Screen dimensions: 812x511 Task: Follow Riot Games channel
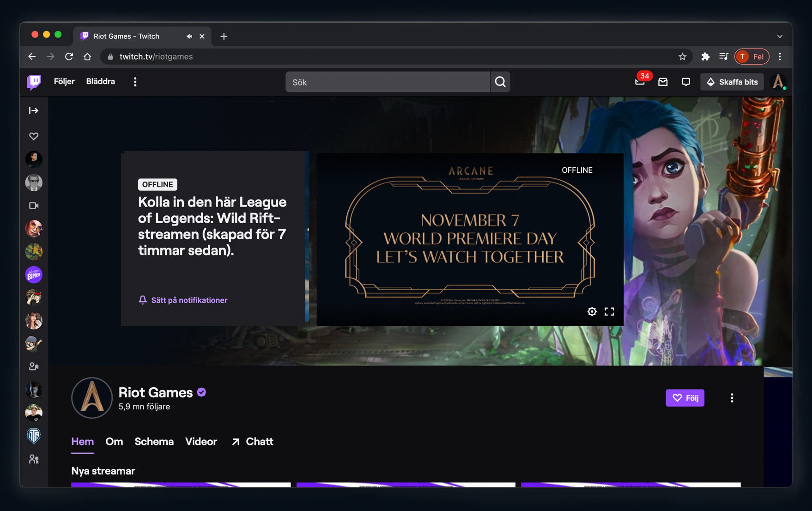(x=685, y=398)
